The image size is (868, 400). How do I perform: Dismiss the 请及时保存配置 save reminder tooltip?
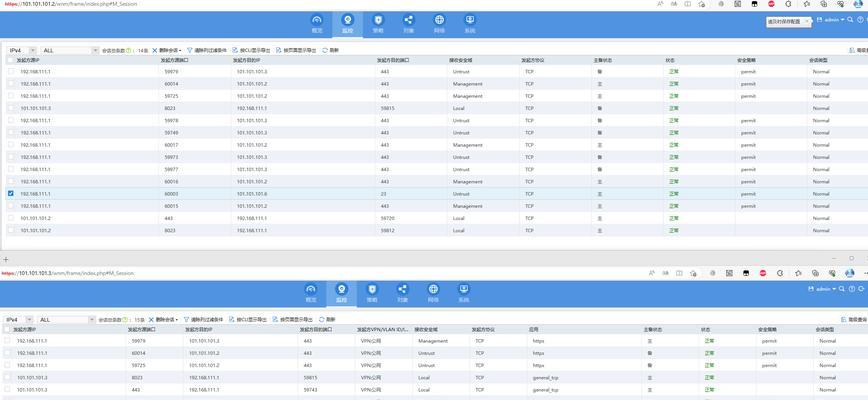807,21
